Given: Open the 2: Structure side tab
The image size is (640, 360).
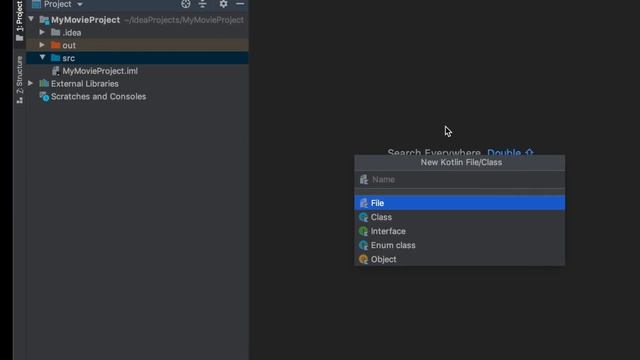Looking at the screenshot, I should 19,79.
